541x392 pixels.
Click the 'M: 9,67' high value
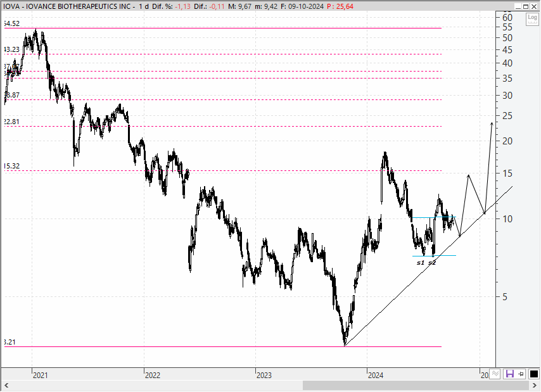tap(240, 6)
